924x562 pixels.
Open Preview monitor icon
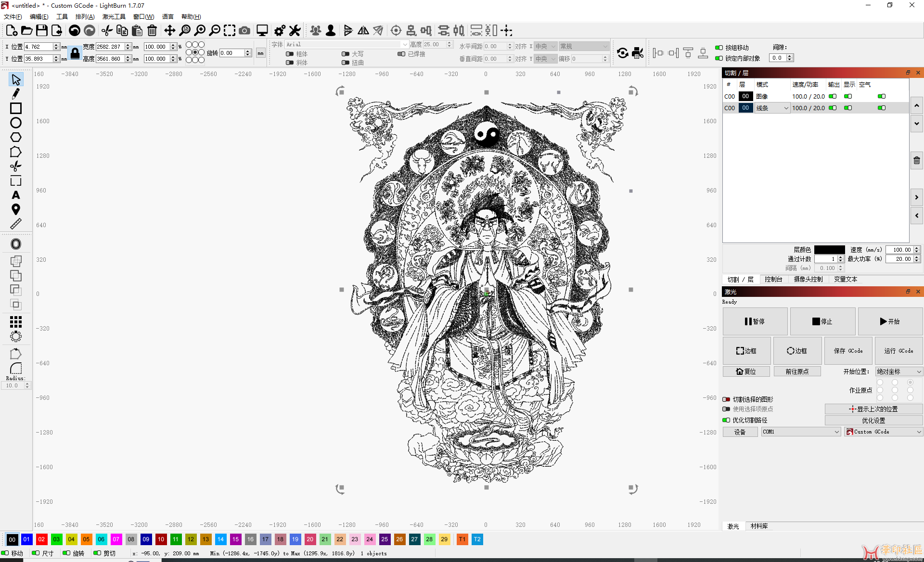[x=262, y=31]
